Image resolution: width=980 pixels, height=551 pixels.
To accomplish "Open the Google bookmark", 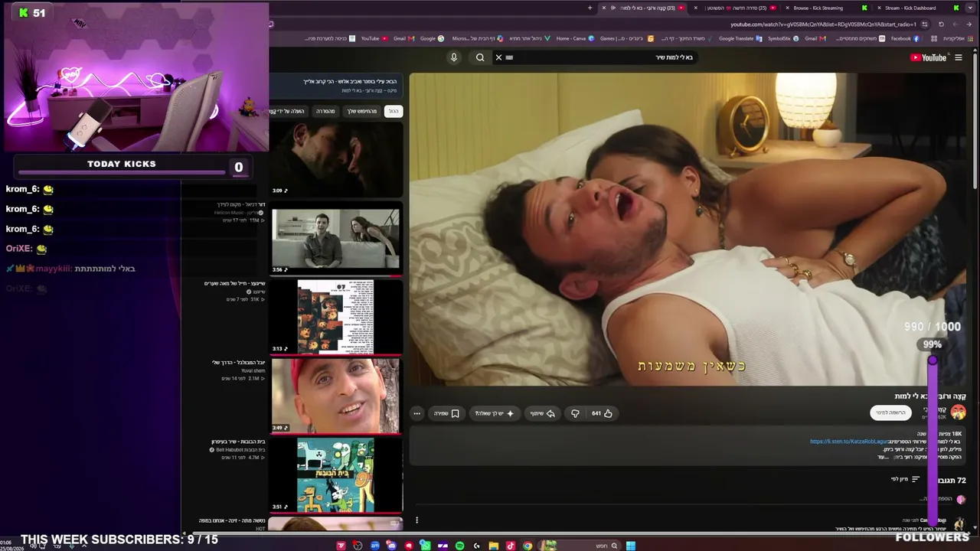I will (x=431, y=38).
